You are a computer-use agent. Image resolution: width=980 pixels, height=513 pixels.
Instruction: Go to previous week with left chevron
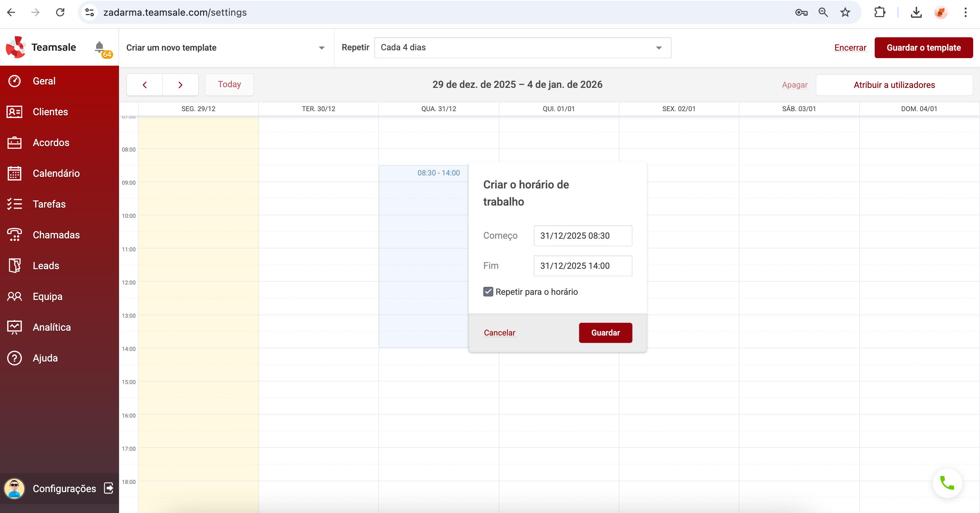click(145, 85)
